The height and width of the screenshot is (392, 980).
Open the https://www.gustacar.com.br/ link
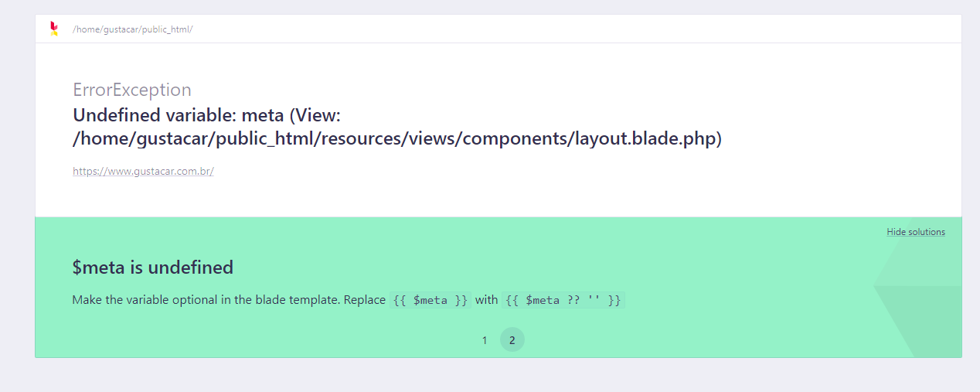143,172
